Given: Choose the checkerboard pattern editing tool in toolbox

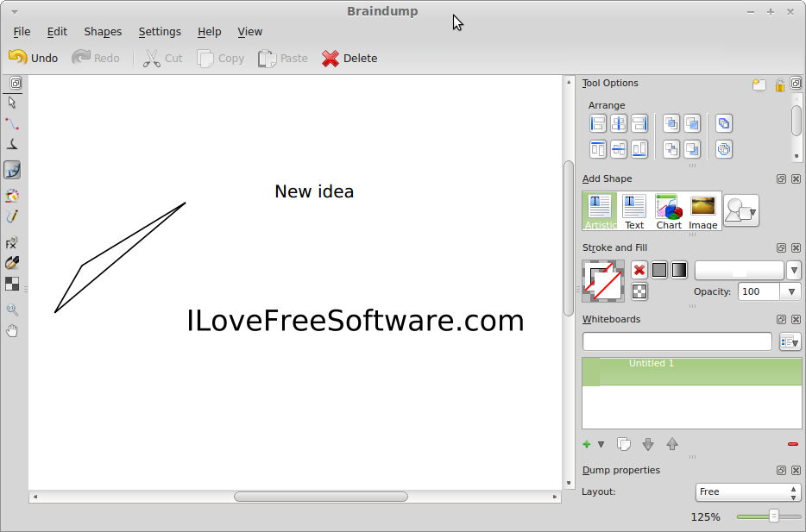Looking at the screenshot, I should pos(12,284).
